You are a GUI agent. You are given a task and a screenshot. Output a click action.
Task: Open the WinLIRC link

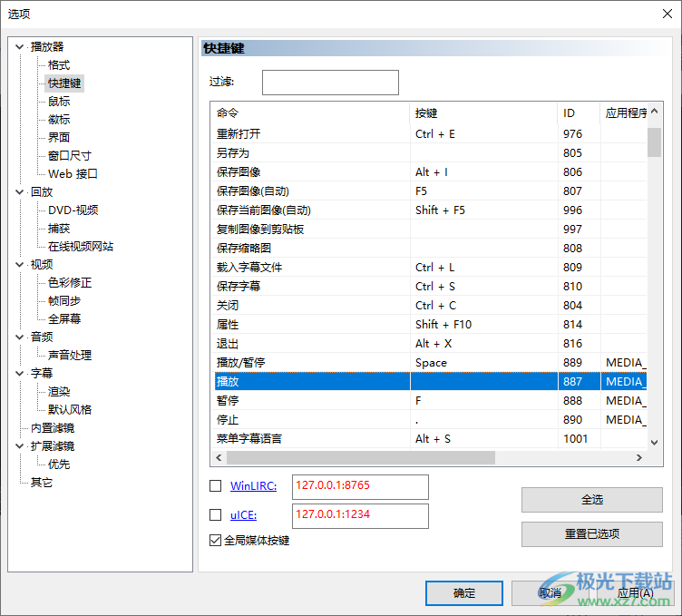click(x=253, y=486)
